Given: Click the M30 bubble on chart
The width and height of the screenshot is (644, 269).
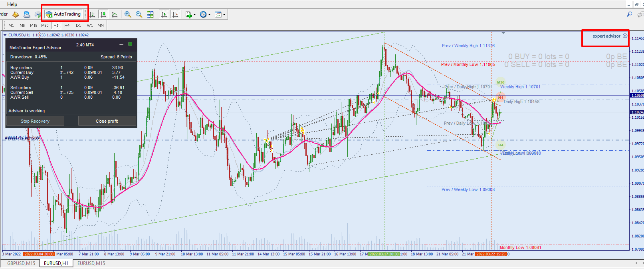Looking at the screenshot, I should click(501, 82).
